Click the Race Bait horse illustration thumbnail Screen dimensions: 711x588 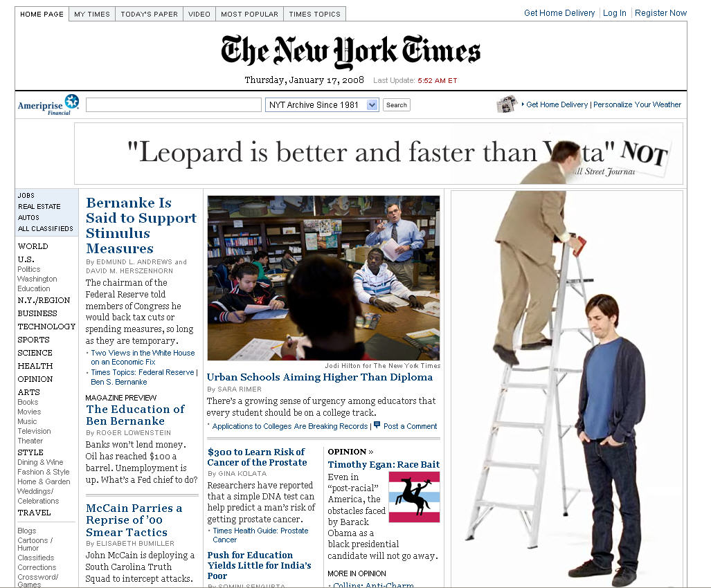pyautogui.click(x=414, y=497)
